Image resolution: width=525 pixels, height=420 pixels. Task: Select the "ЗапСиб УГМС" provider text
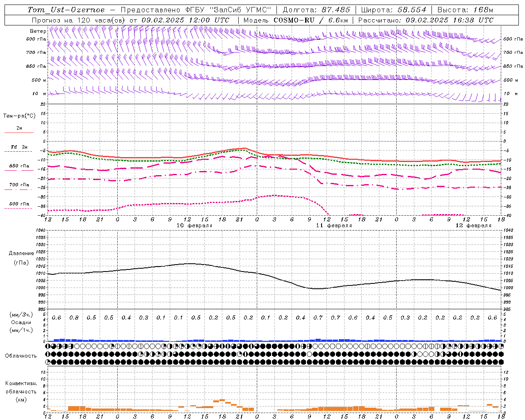241,10
